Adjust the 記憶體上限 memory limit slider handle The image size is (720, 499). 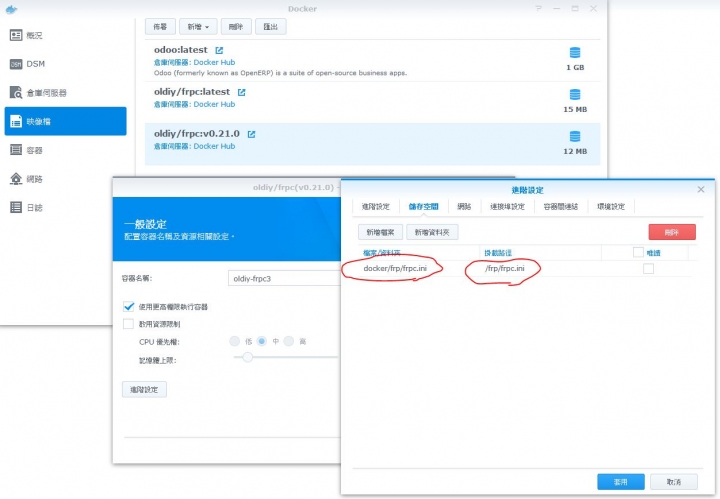[248, 357]
